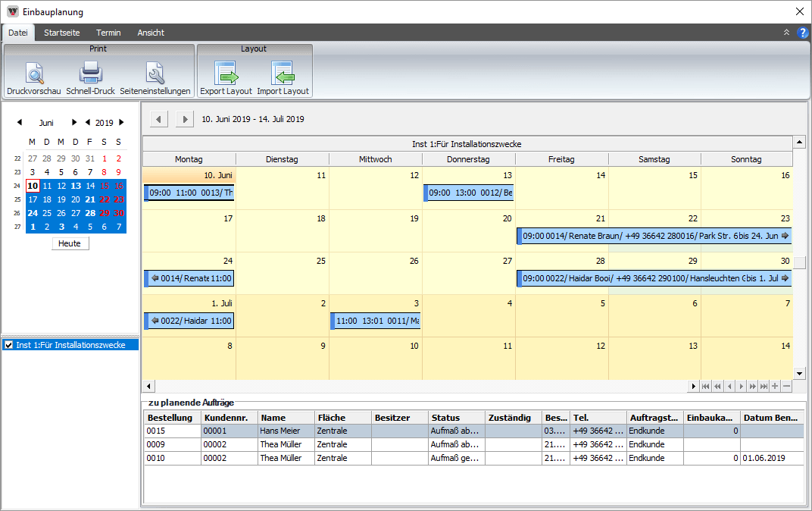Advance to next year after 2019

pyautogui.click(x=121, y=122)
